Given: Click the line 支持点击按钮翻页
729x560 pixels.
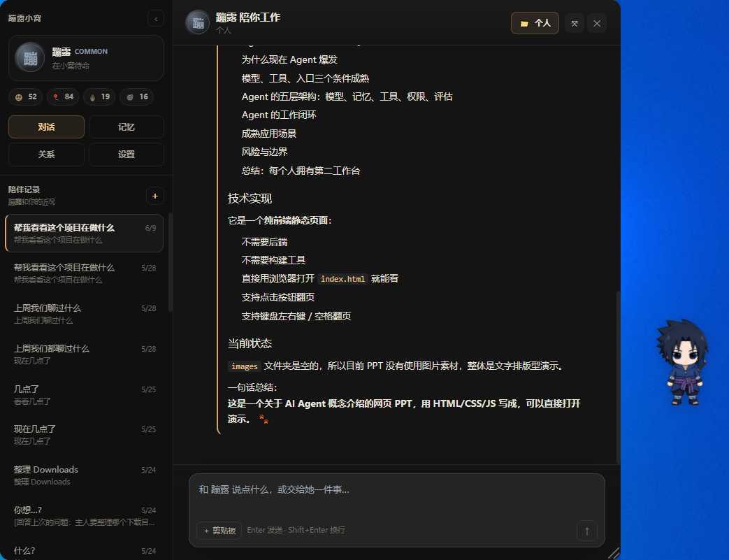Looking at the screenshot, I should point(278,297).
